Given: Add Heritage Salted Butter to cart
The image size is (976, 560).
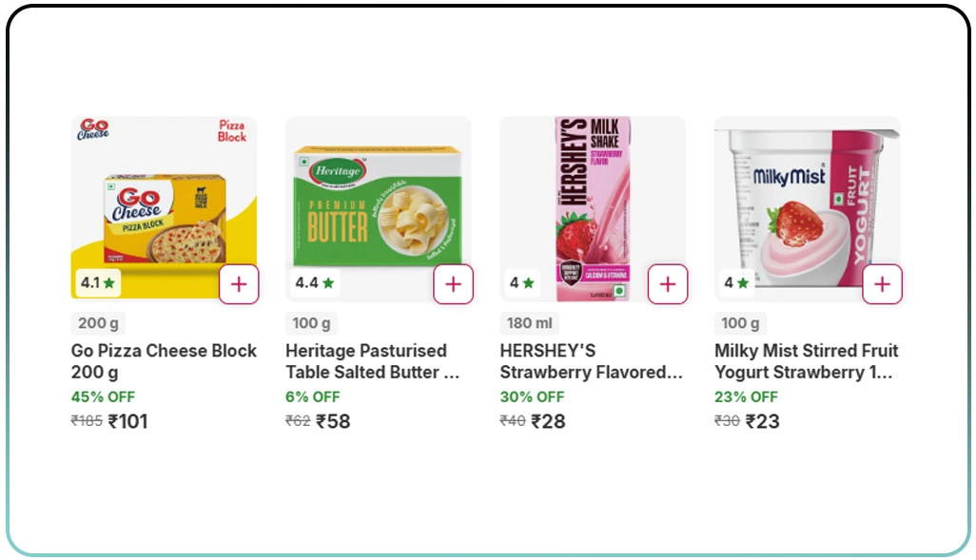Looking at the screenshot, I should tap(454, 284).
